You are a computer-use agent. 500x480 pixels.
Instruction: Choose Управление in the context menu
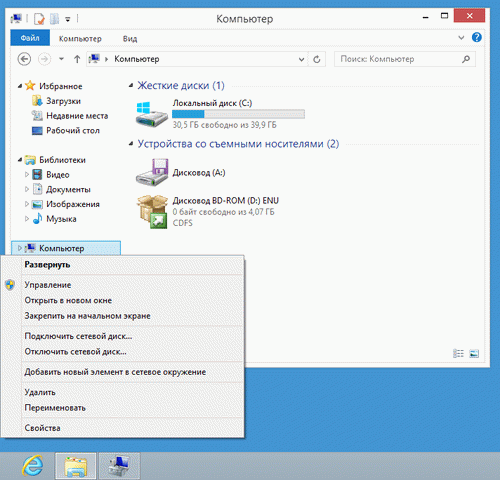tap(48, 285)
